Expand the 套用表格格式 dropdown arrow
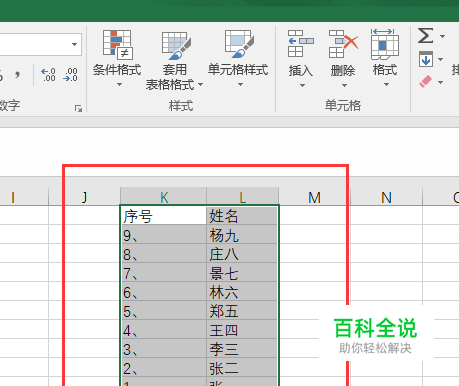 [200, 84]
